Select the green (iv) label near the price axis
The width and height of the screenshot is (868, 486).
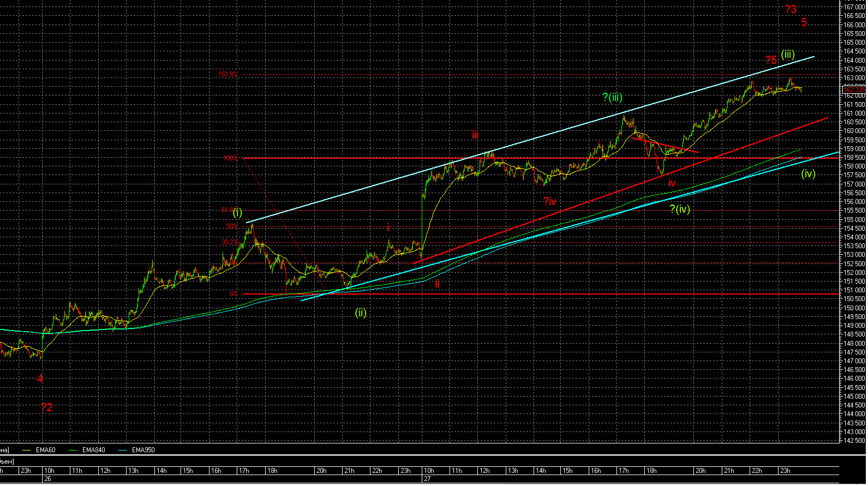click(x=808, y=174)
